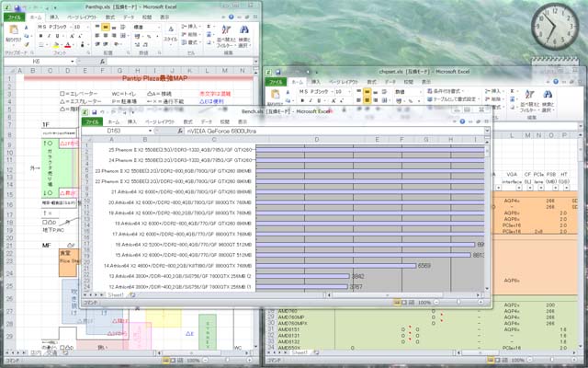588x368 pixels.
Task: Click the Insert cells button in the Pantip ribbon
Action: [191, 27]
